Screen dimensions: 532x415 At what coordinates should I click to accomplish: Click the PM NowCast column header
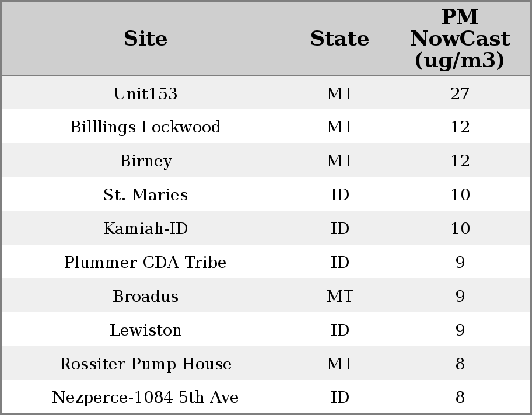[460, 39]
